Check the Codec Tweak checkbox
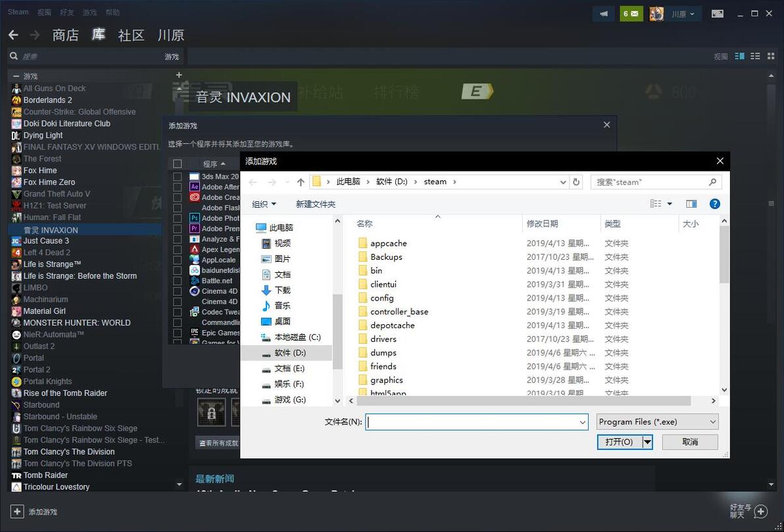 click(177, 312)
